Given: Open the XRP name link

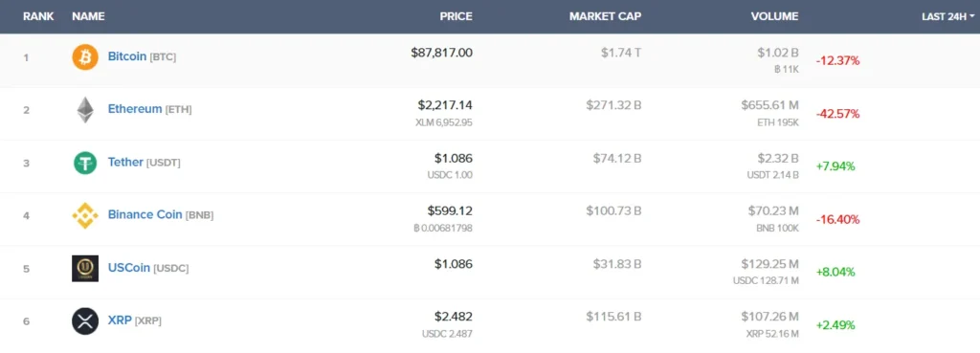Looking at the screenshot, I should [120, 320].
